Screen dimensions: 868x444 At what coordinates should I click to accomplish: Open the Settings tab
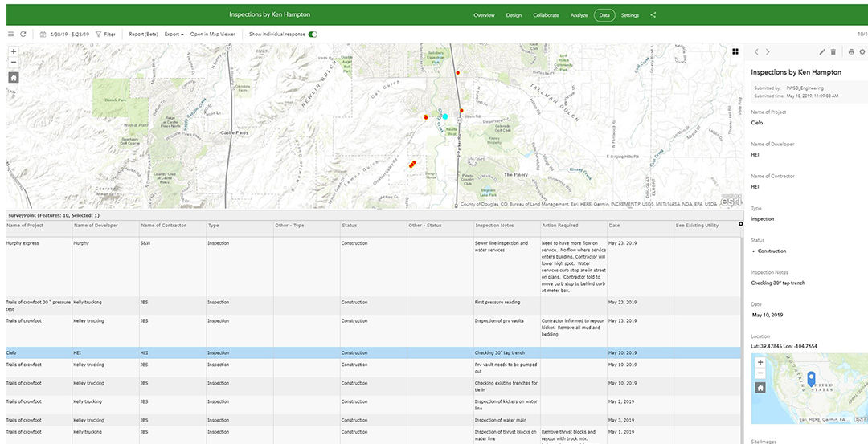click(630, 15)
